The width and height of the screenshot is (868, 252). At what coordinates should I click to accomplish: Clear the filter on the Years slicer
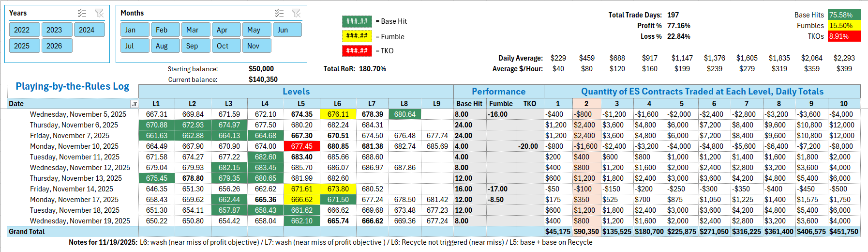[x=99, y=13]
